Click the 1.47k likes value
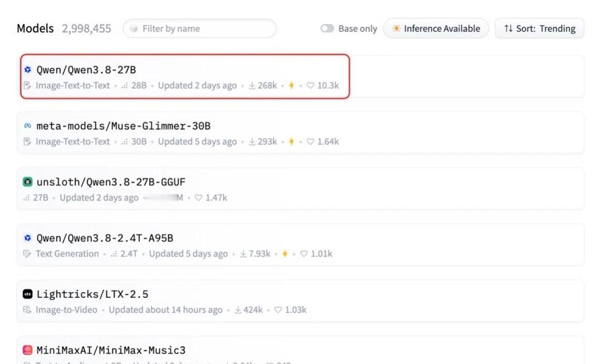Screen dimensions: 601x364 [216, 197]
